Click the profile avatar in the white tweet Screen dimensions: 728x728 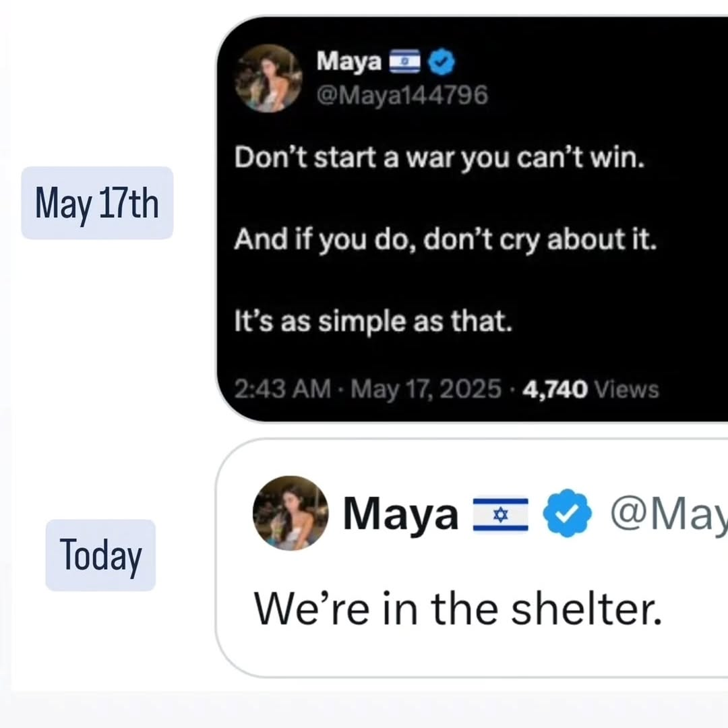tap(291, 514)
